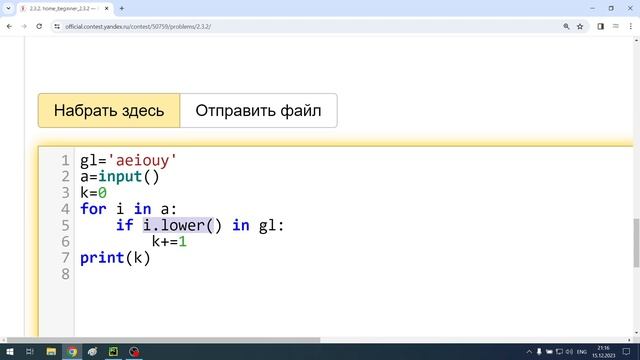Click the scroll down arrow of page scrollbar
640x360 pixels.
[636, 333]
